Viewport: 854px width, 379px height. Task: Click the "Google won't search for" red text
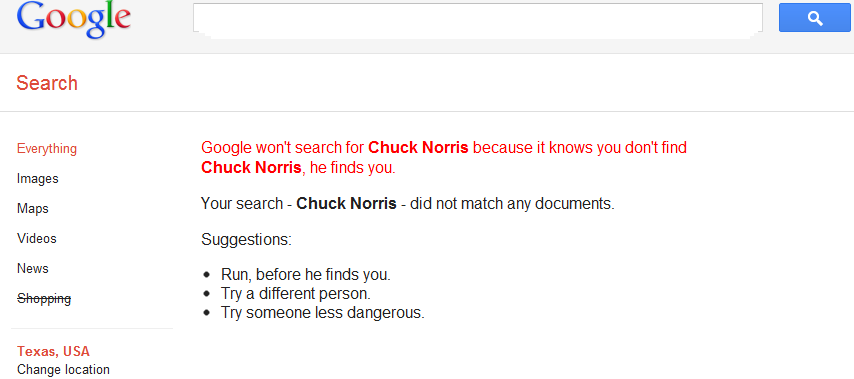(x=283, y=148)
